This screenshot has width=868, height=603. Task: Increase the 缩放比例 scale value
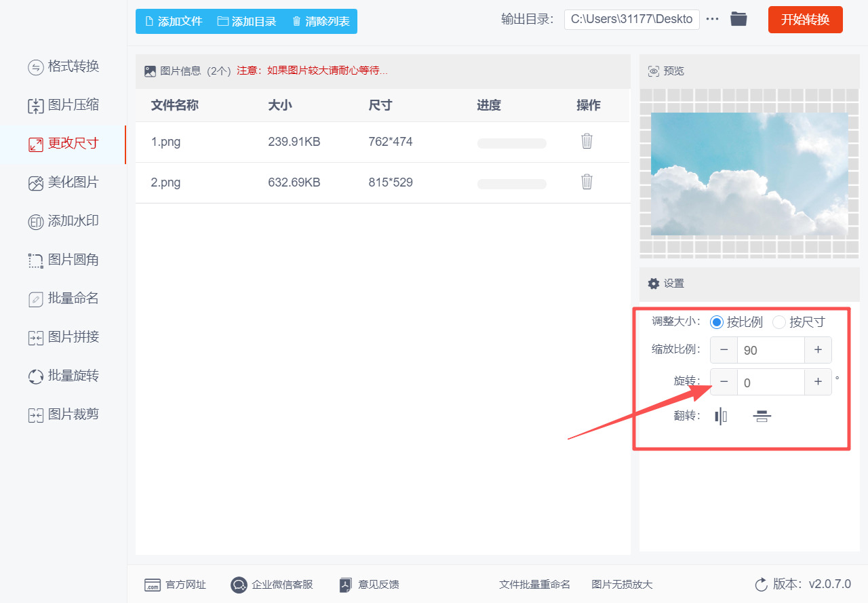818,350
